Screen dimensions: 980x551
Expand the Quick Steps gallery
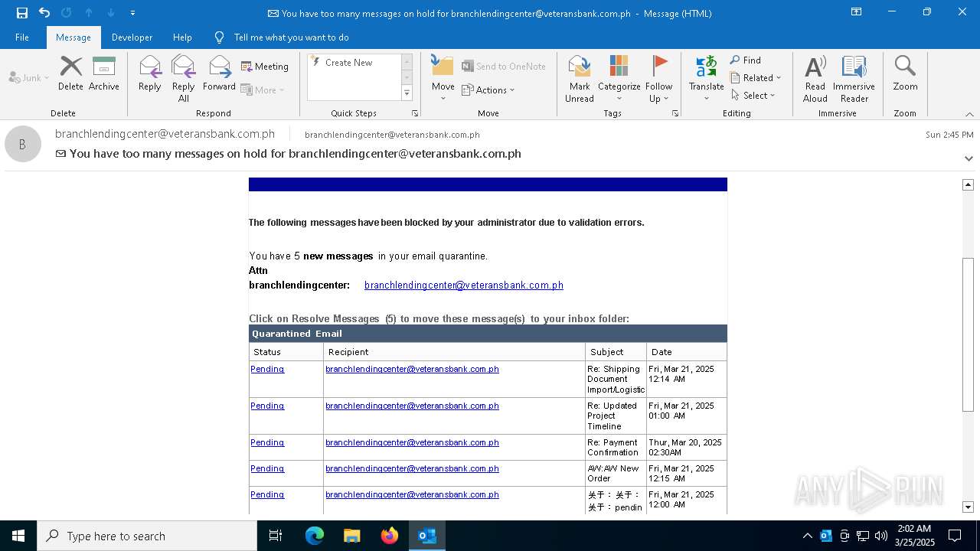pyautogui.click(x=407, y=93)
